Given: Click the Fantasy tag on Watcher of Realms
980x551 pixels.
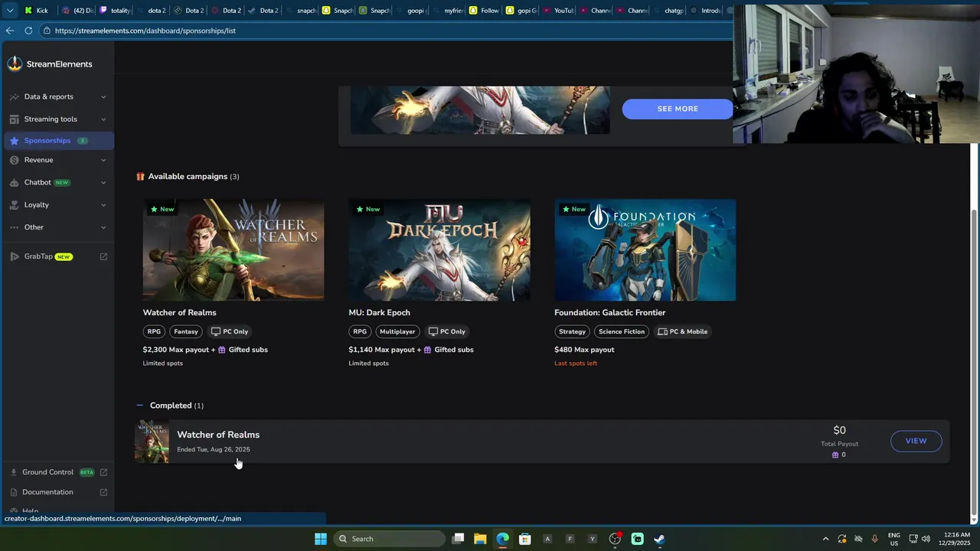Looking at the screenshot, I should tap(186, 331).
